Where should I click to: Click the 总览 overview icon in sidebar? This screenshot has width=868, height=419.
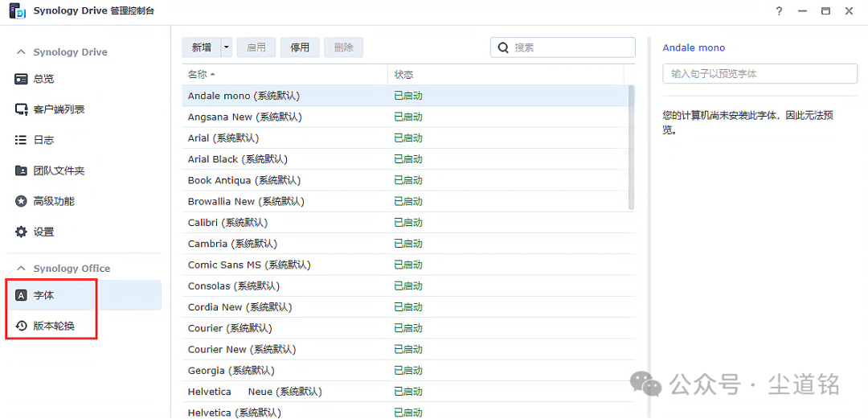(x=22, y=79)
